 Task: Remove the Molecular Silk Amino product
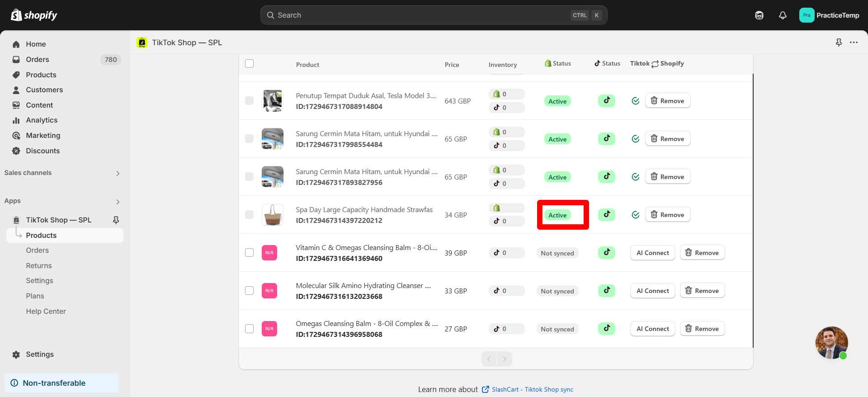click(x=702, y=290)
